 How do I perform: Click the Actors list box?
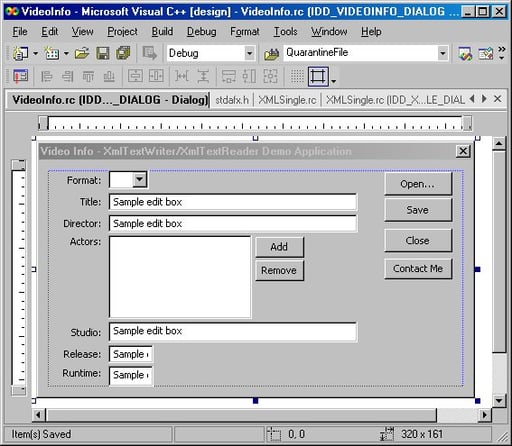(x=180, y=277)
